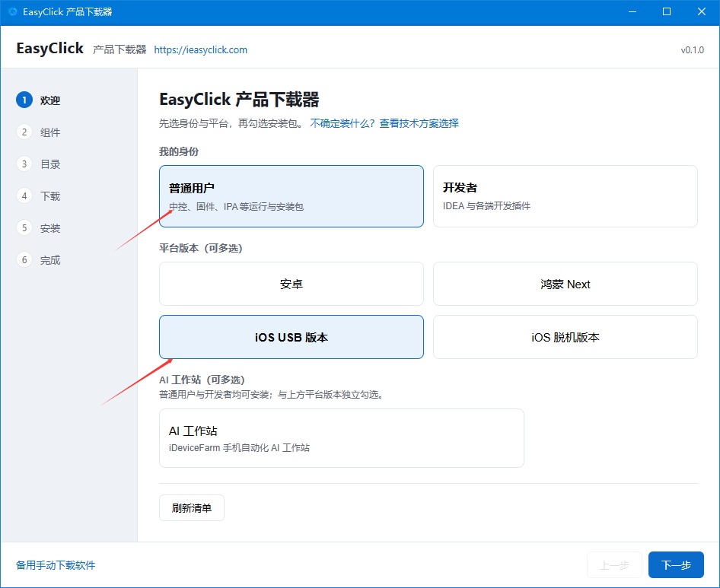Go to step 1 欢迎
The image size is (720, 588).
(39, 100)
